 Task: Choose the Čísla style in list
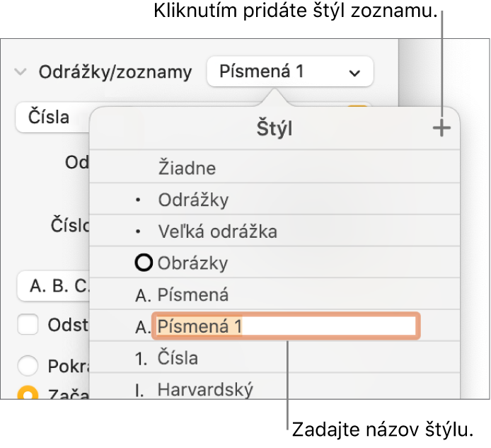point(275,358)
